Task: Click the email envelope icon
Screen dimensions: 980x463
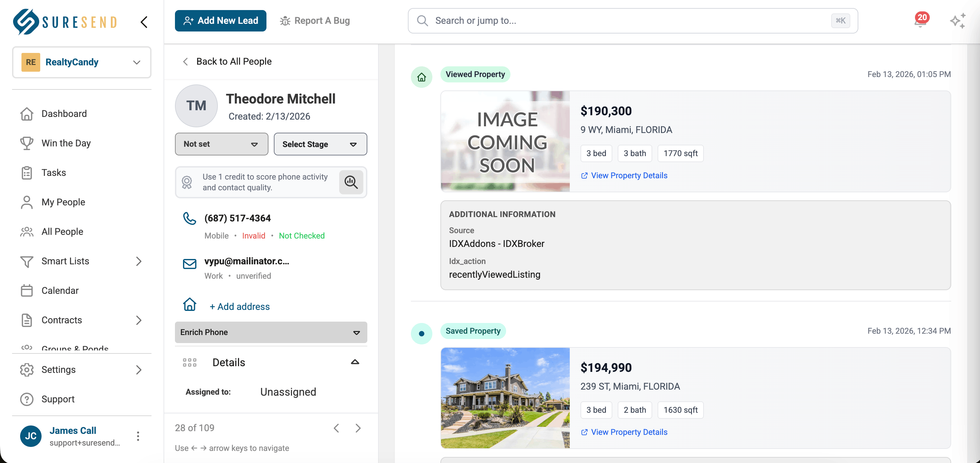Action: pyautogui.click(x=189, y=263)
